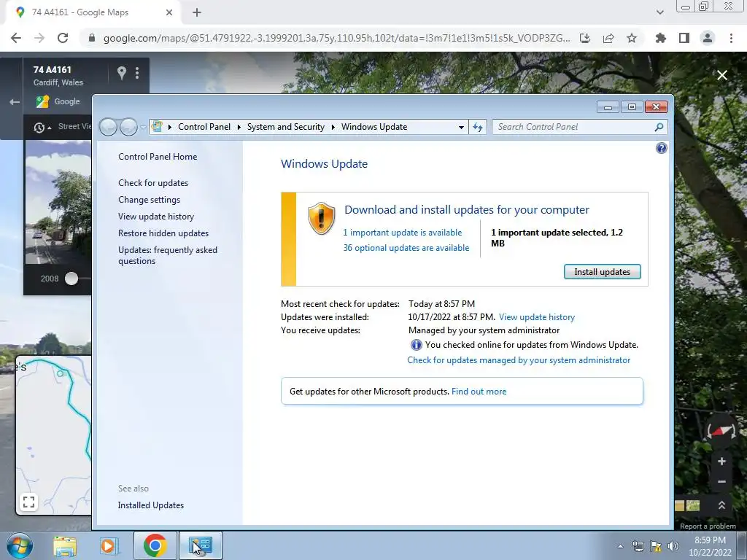
Task: Zoom out Street View with minus button
Action: [x=721, y=482]
